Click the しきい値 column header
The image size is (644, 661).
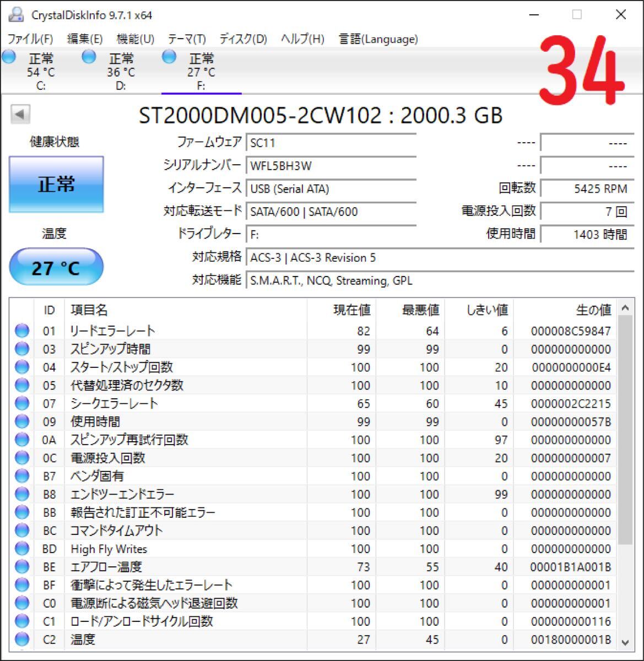(x=479, y=310)
